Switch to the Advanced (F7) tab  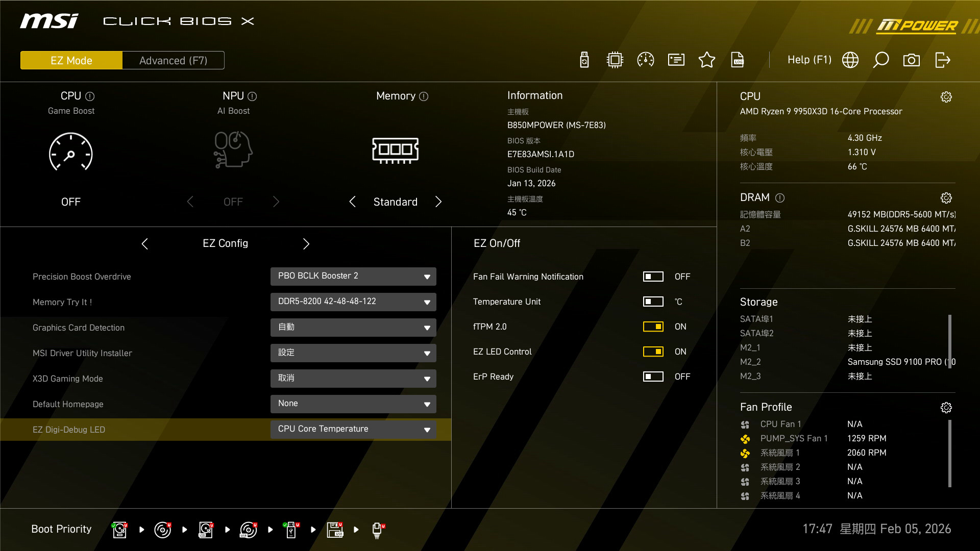point(173,60)
